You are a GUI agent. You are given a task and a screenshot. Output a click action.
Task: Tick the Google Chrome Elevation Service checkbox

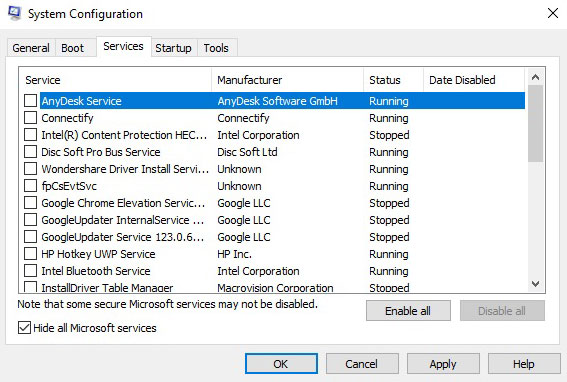(x=30, y=203)
